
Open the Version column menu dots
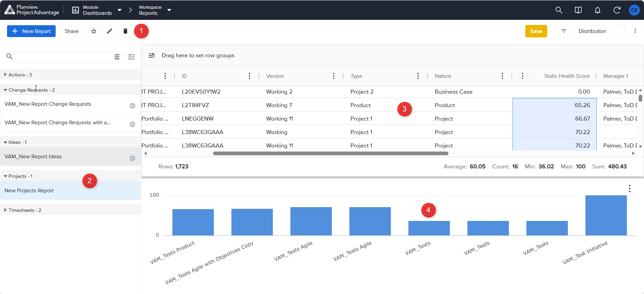pyautogui.click(x=334, y=76)
